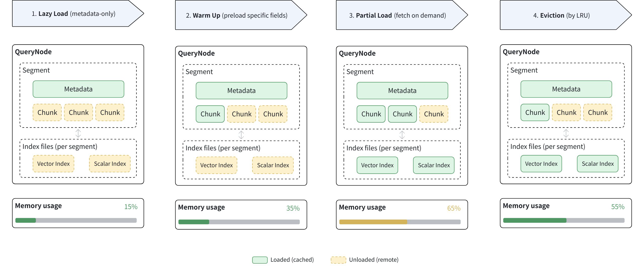This screenshot has width=644, height=266.
Task: Click the green "Loaded (cached)" legend swatch
Action: click(260, 260)
